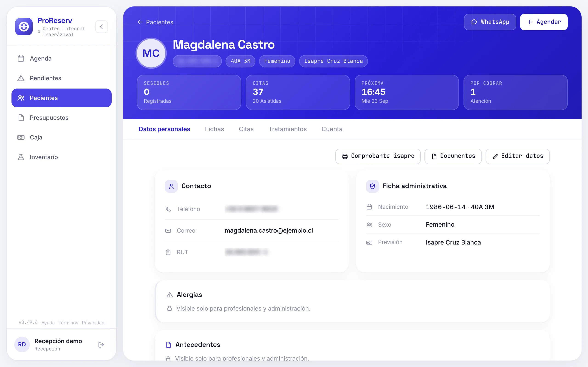Click Editar datos pencil button
The image size is (588, 367).
click(517, 156)
